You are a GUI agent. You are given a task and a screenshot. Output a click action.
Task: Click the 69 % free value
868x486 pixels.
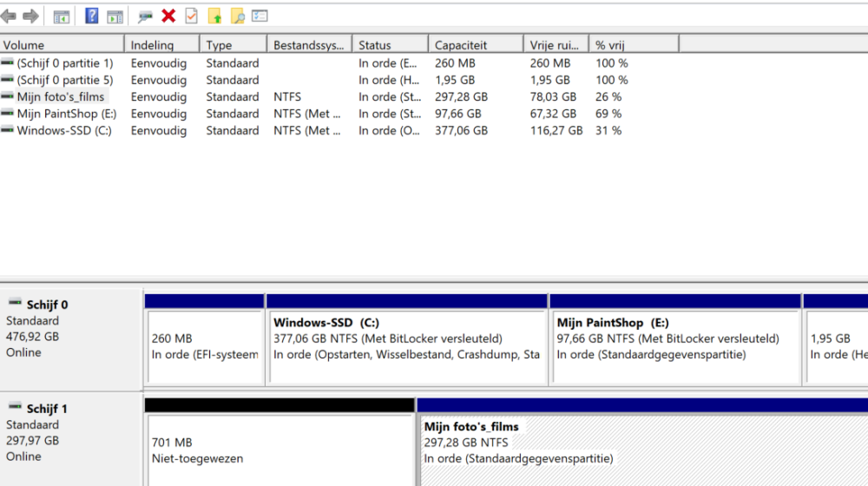pos(608,114)
